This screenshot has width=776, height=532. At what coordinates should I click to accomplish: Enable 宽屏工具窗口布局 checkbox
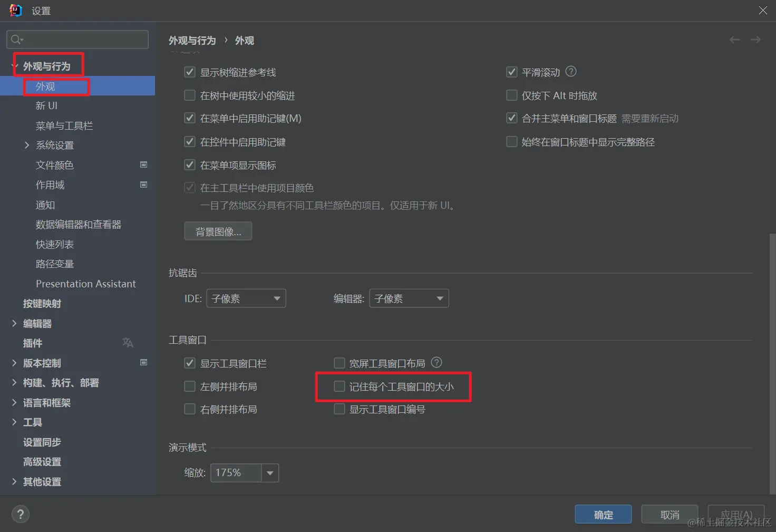(x=339, y=363)
